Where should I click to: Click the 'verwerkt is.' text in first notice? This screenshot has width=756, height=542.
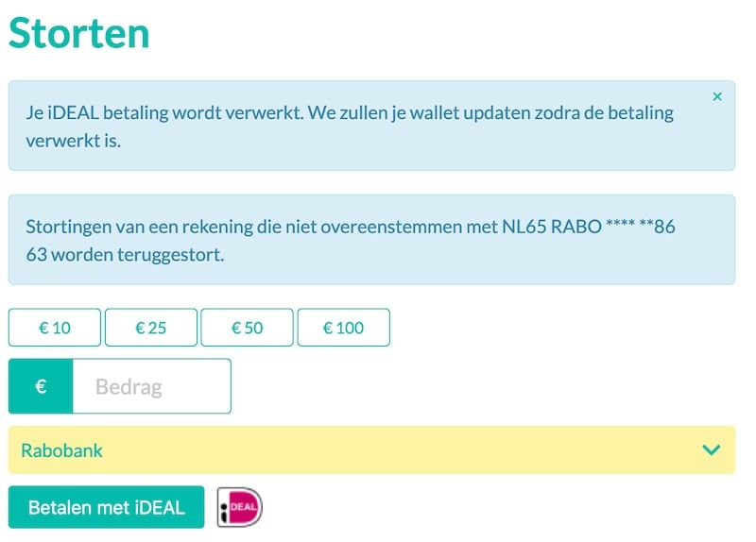click(74, 141)
